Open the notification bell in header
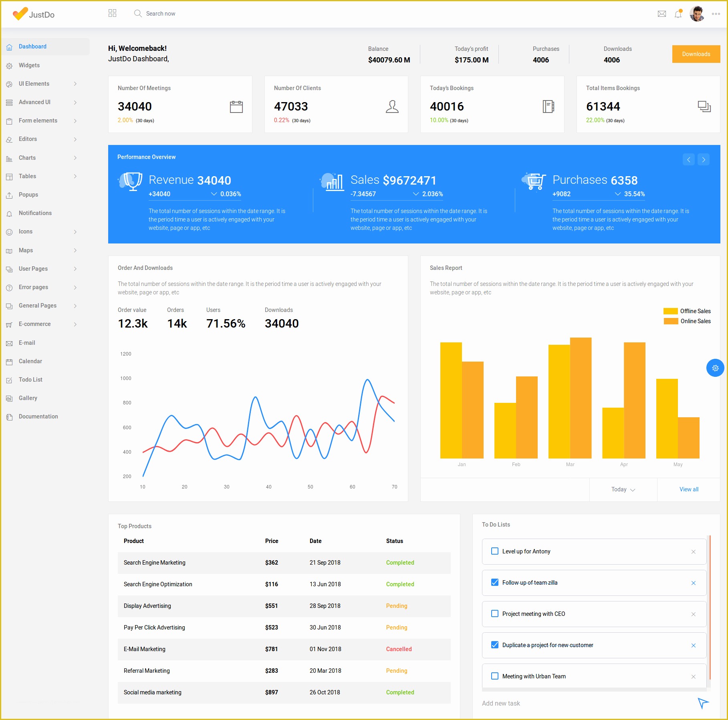 point(678,14)
